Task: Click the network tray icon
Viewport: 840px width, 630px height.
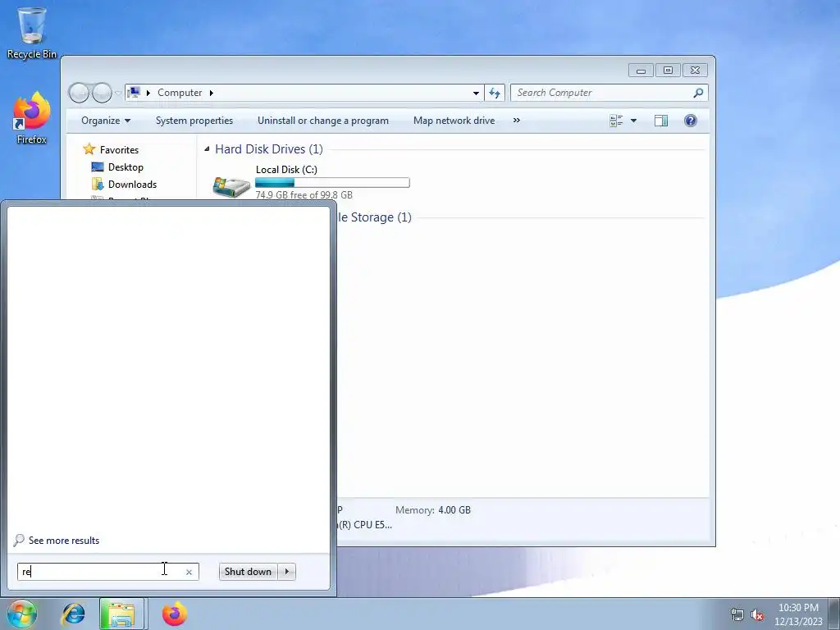Action: click(x=737, y=614)
